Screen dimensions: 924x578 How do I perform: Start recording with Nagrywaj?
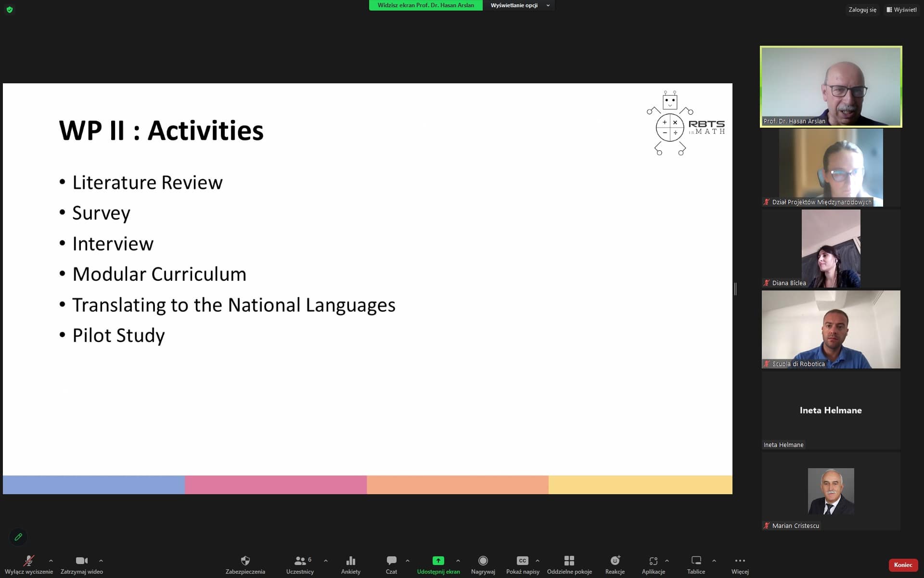483,565
